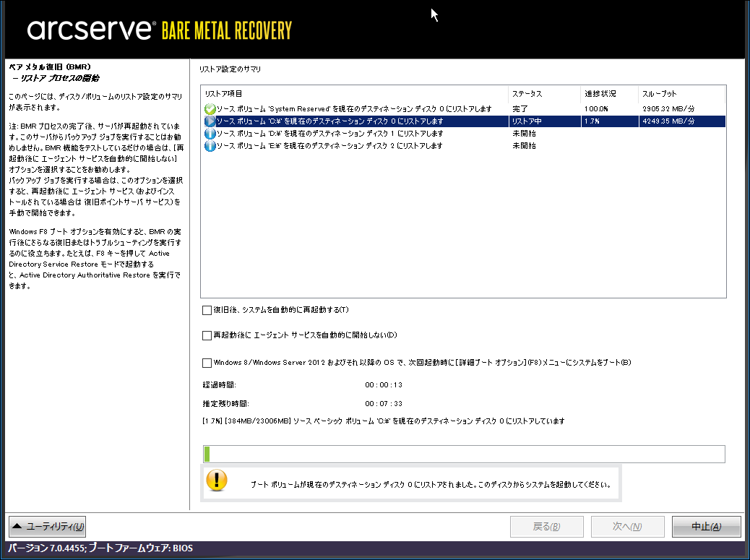Click the スループット column header
The image size is (750, 560).
click(x=681, y=94)
